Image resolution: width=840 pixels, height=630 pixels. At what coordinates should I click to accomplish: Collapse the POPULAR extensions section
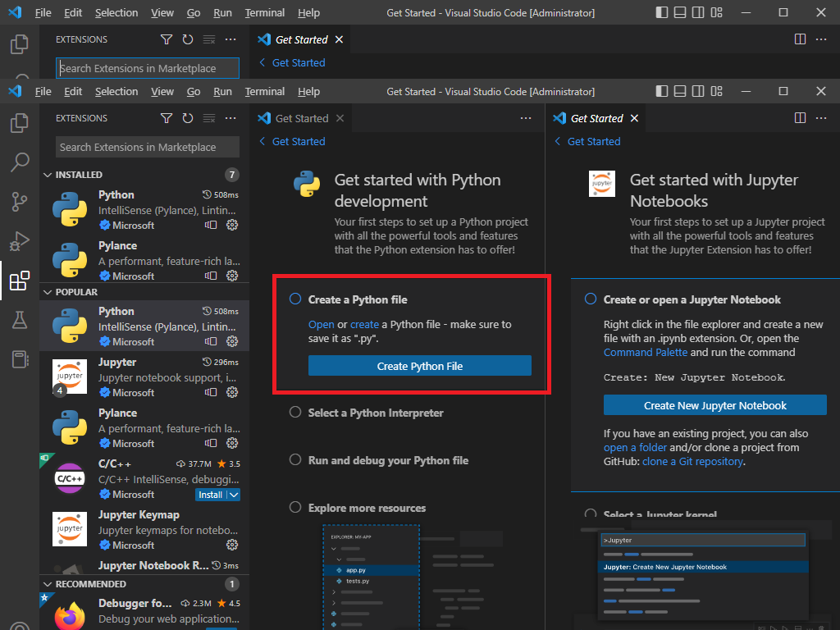(x=48, y=292)
